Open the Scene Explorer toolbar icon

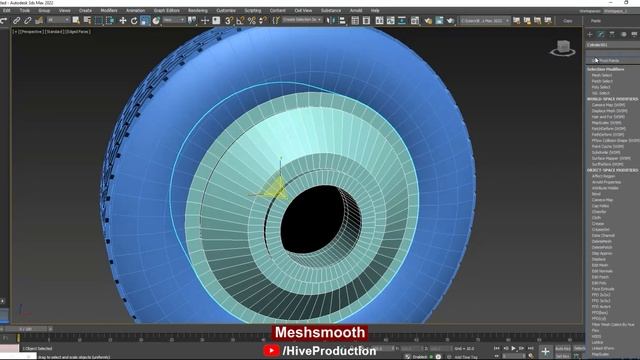click(x=355, y=20)
